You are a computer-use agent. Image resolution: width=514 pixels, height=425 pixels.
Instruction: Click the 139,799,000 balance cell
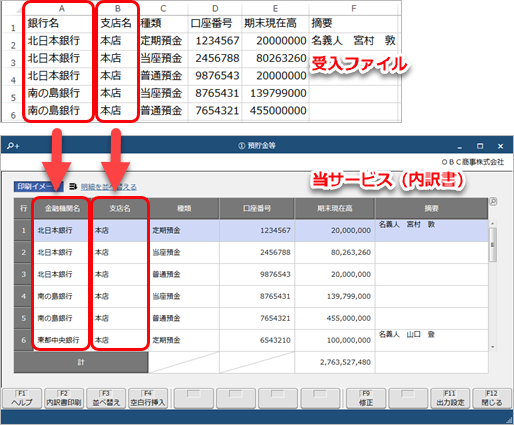(x=335, y=296)
